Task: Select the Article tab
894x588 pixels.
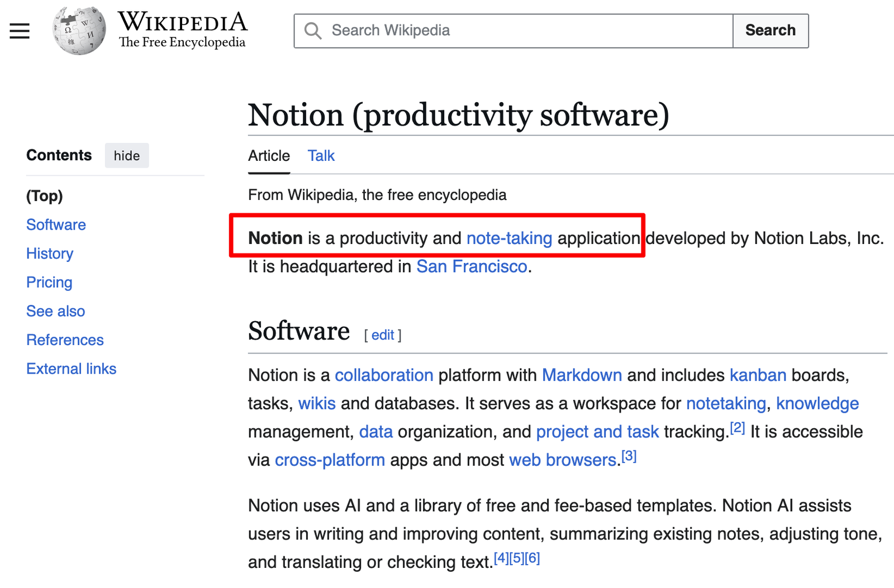Action: click(x=269, y=156)
